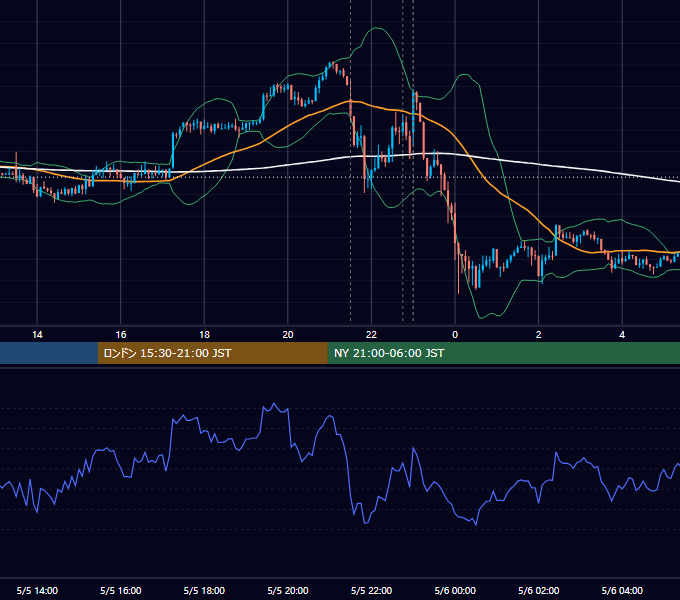Select the 18 hour label on price chart axis

tap(204, 335)
